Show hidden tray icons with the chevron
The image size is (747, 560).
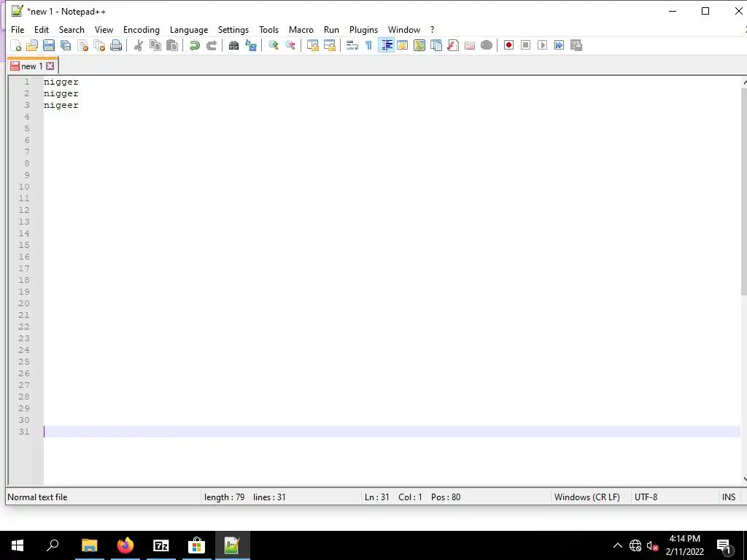[617, 545]
